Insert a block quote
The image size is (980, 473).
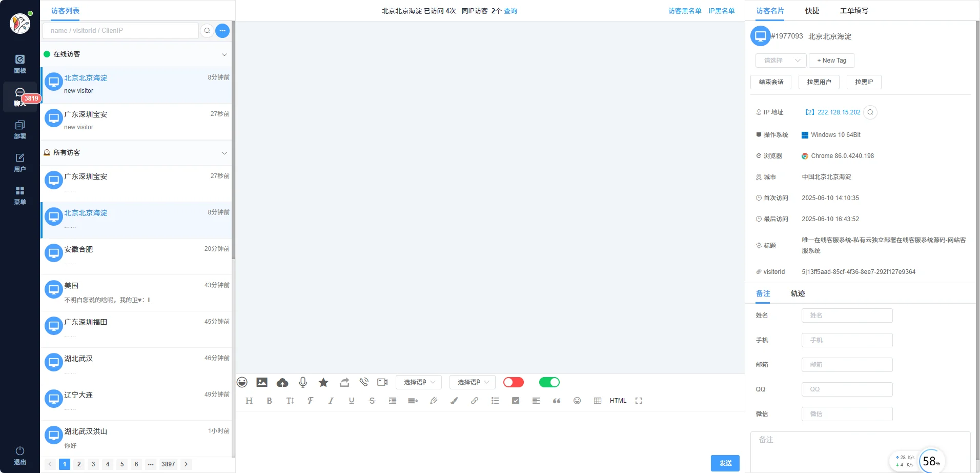click(557, 401)
